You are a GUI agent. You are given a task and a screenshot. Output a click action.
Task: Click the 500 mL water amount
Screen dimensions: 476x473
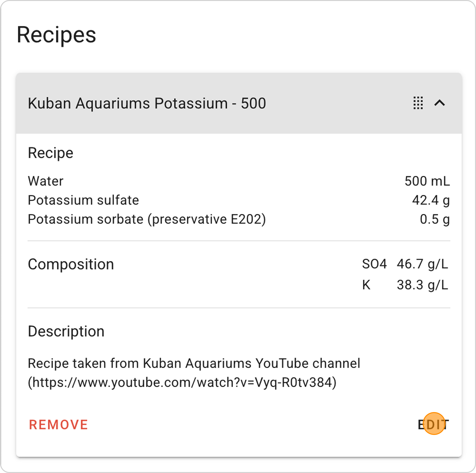coord(427,181)
